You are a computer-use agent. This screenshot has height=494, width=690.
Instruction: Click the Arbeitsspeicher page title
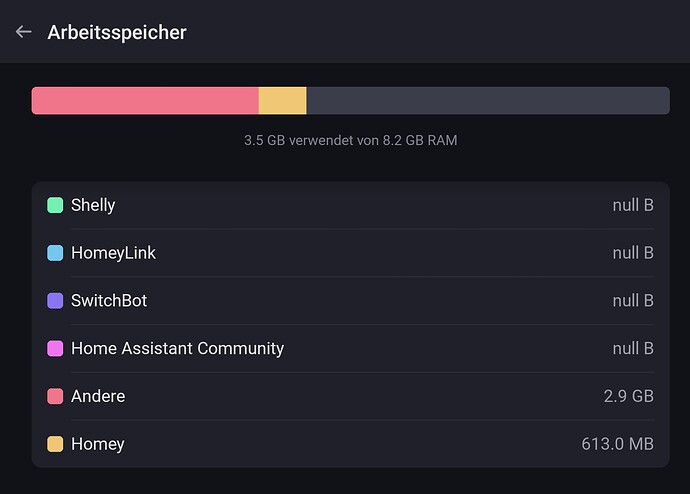tap(117, 32)
